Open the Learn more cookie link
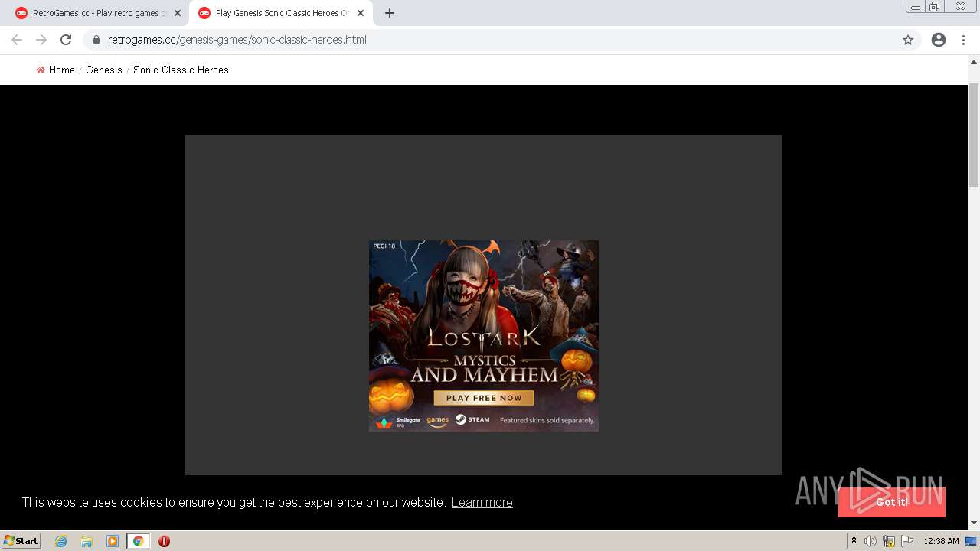 482,502
